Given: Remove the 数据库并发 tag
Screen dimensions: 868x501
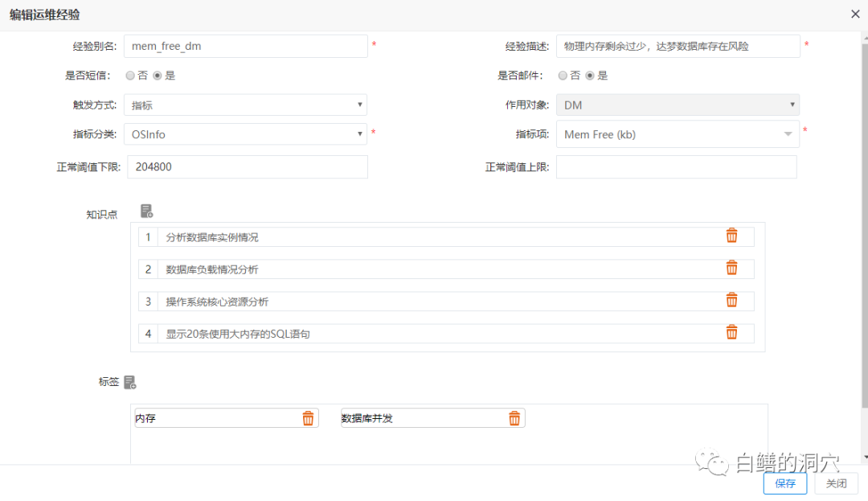Looking at the screenshot, I should [514, 418].
